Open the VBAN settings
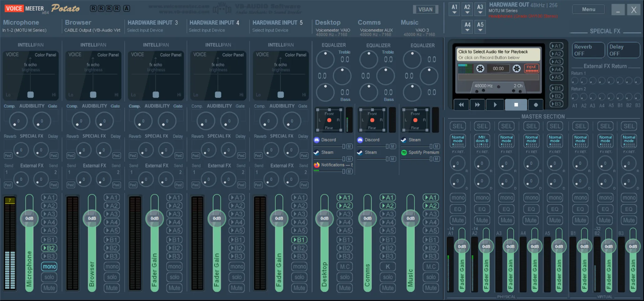 425,9
